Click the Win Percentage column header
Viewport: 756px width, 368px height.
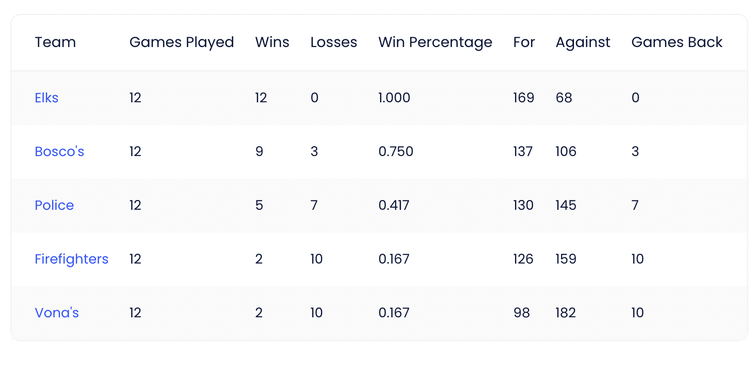435,42
